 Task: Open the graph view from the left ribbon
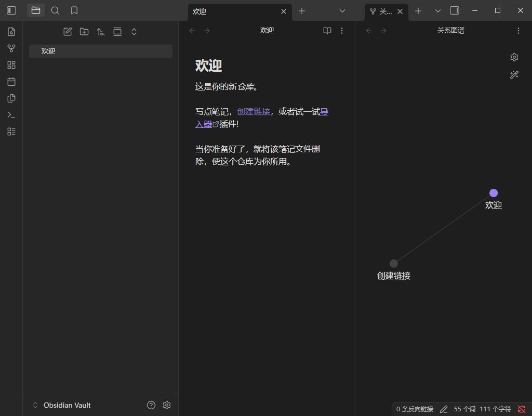coord(11,48)
